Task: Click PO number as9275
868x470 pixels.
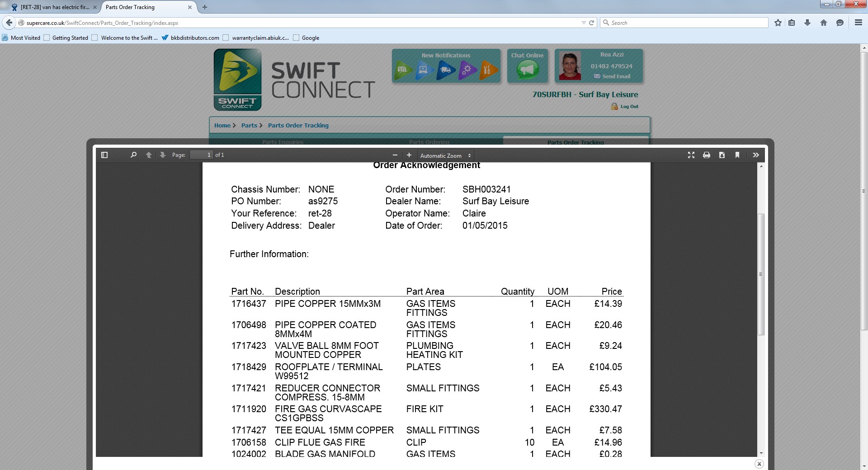Action: [x=323, y=201]
